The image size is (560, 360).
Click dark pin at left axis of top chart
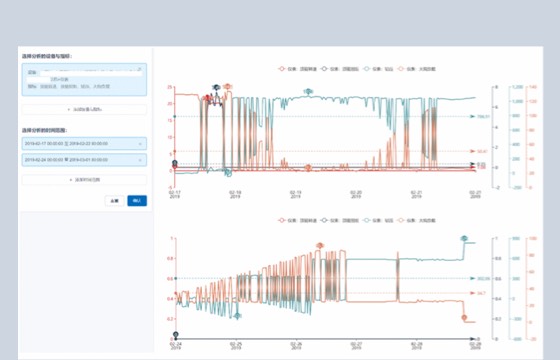coord(175,163)
